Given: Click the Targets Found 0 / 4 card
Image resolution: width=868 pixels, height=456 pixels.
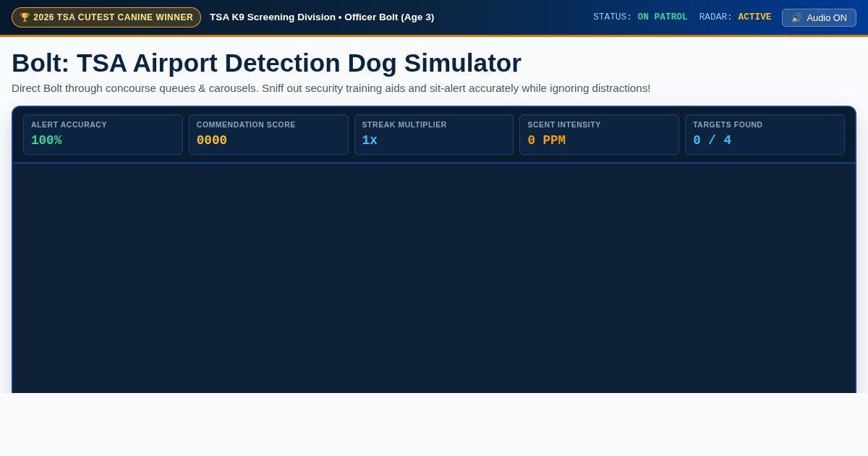Looking at the screenshot, I should pos(765,135).
